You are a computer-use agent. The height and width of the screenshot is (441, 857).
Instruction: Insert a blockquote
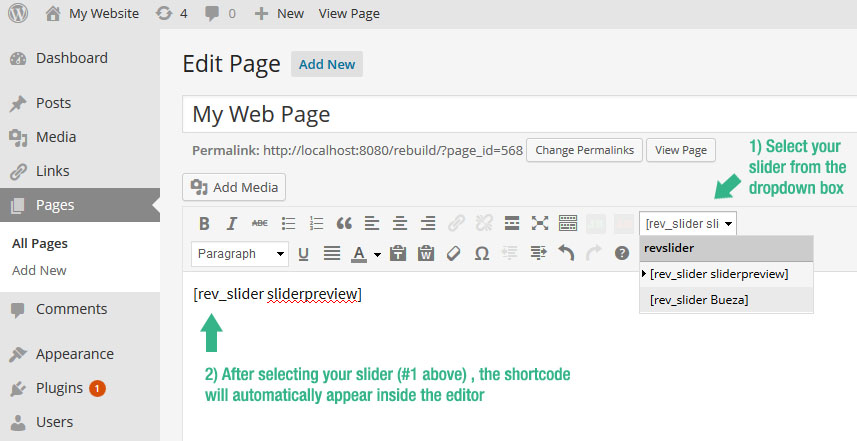pyautogui.click(x=344, y=223)
